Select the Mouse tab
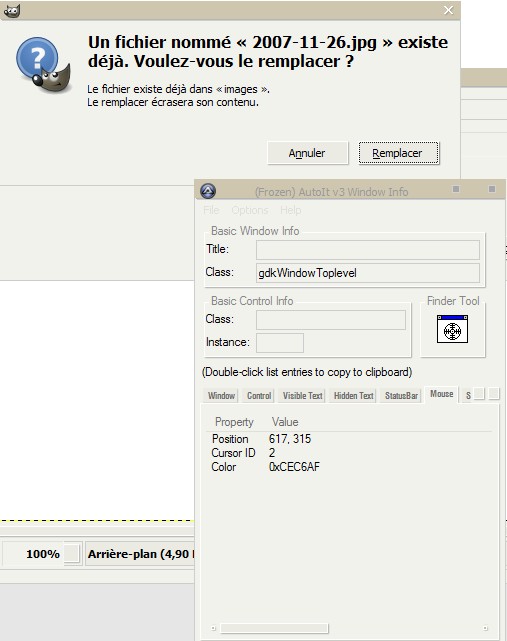This screenshot has height=641, width=507. point(442,394)
